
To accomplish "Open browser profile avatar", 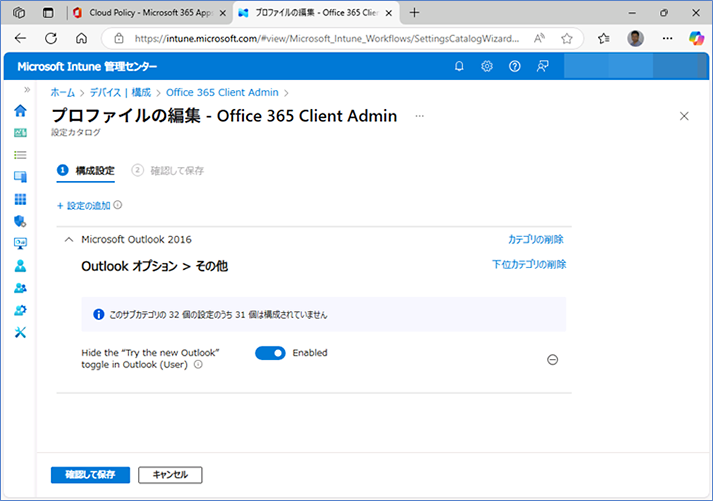I will point(635,39).
